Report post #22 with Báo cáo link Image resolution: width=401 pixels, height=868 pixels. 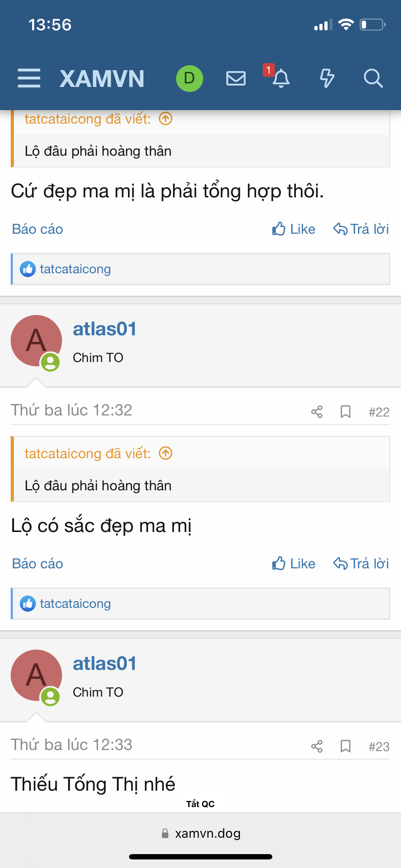click(37, 563)
